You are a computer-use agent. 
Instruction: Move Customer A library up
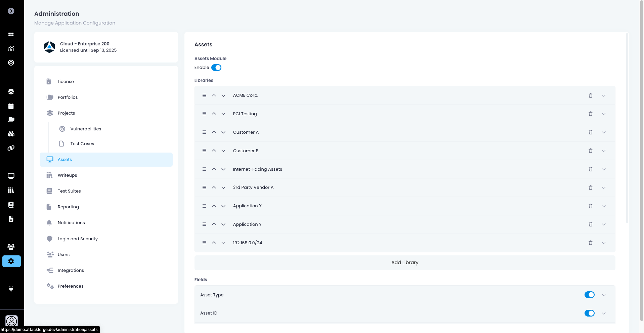tap(214, 132)
